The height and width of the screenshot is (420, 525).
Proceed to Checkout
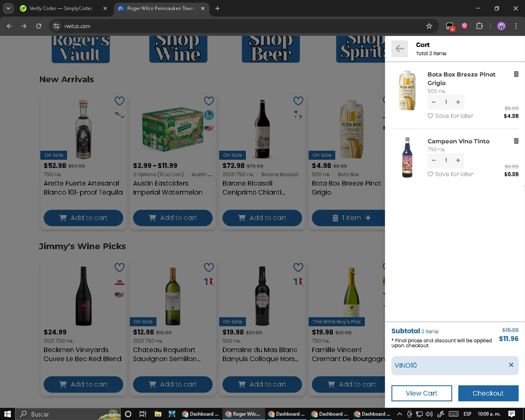coord(488,393)
